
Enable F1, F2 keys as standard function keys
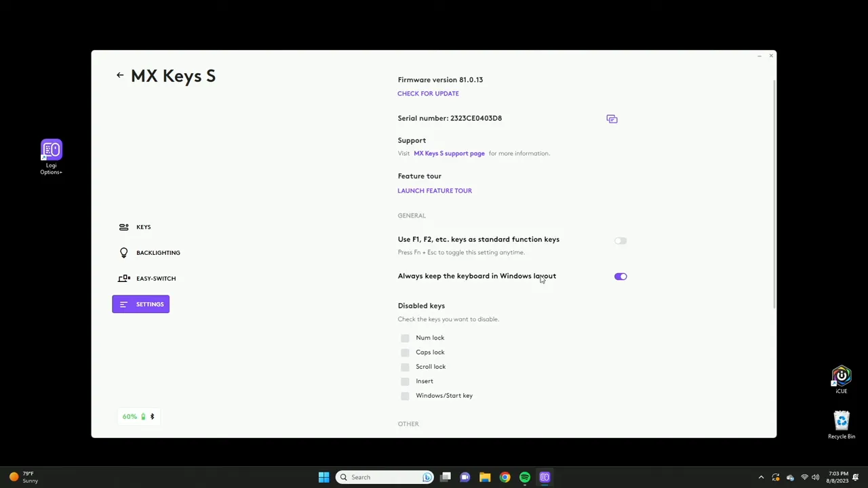pos(620,241)
